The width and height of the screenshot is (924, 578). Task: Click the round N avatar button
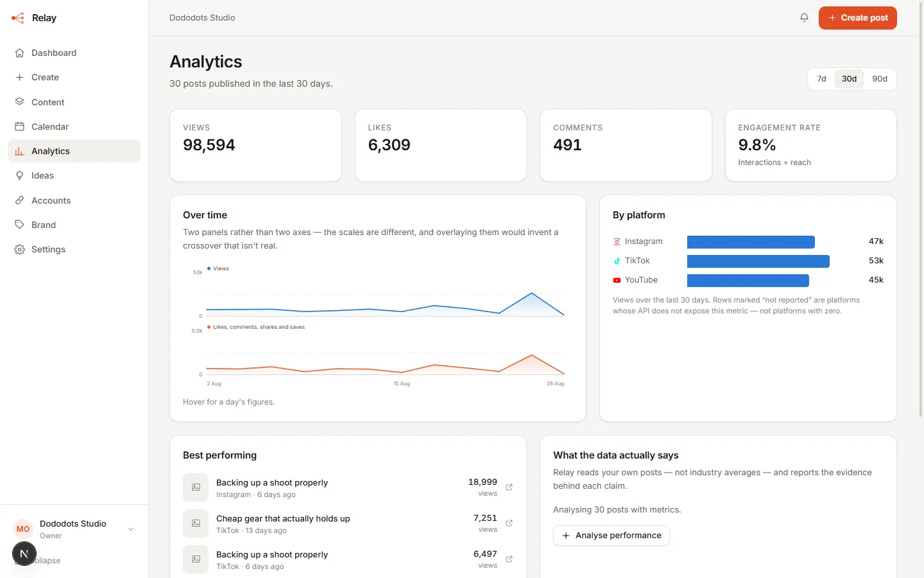pos(24,554)
